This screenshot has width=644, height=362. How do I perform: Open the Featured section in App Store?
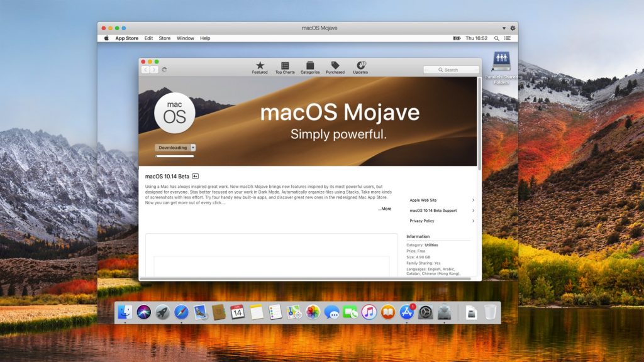point(260,68)
